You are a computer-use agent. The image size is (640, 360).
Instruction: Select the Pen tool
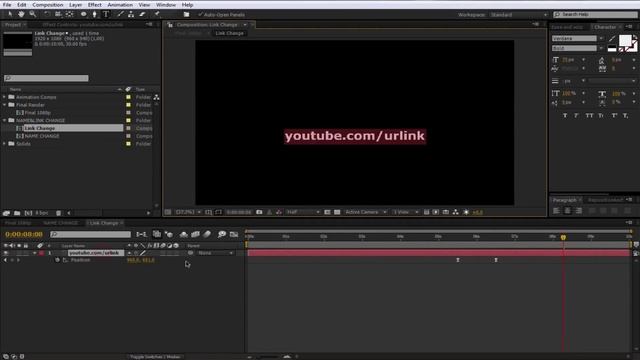click(x=95, y=14)
